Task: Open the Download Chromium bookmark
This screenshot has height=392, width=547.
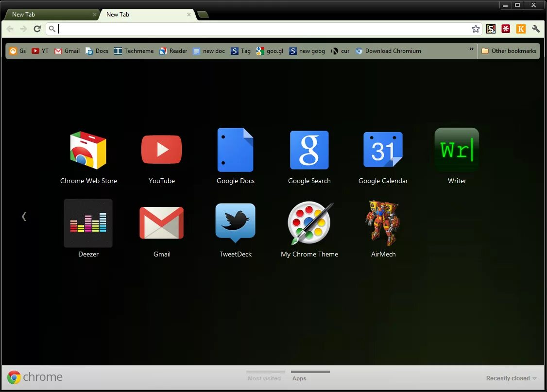Action: coord(388,51)
